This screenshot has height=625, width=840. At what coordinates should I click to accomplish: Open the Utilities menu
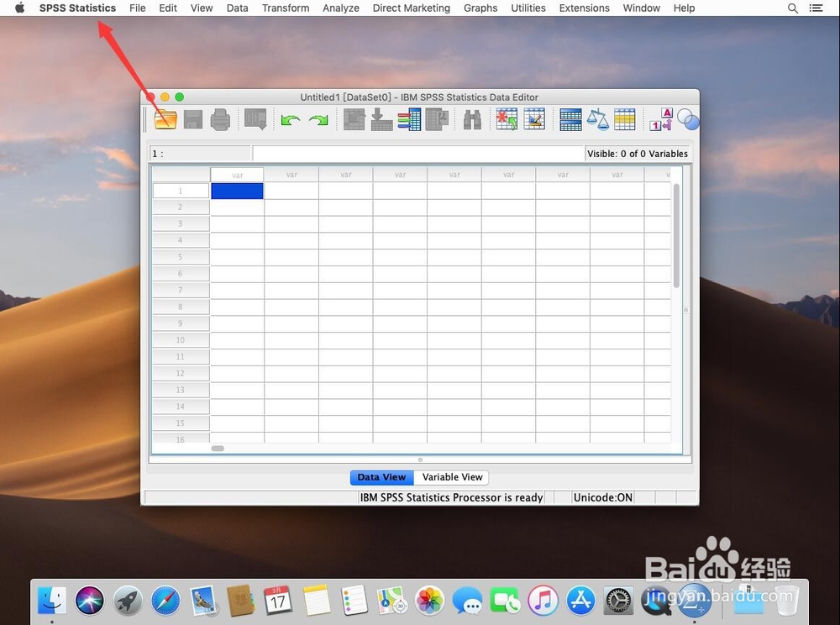528,8
